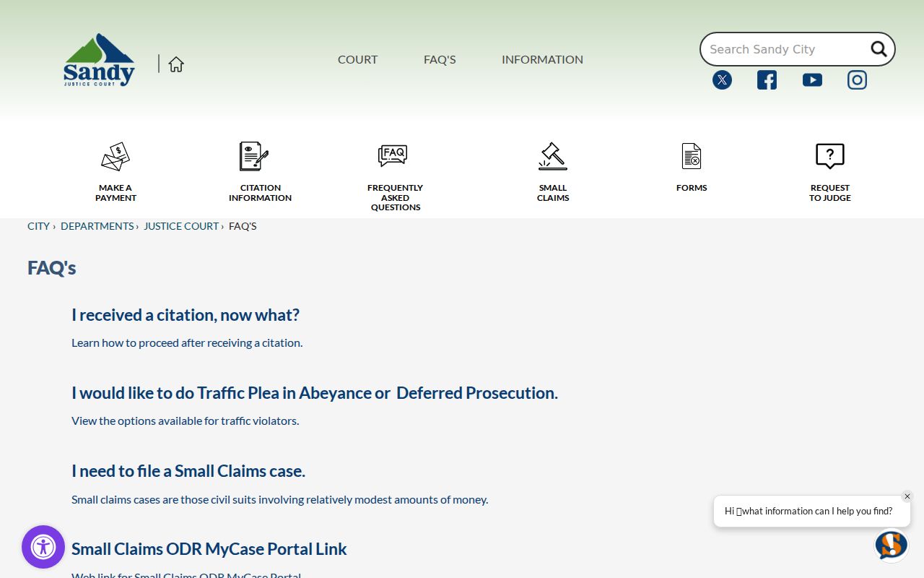Image resolution: width=924 pixels, height=578 pixels.
Task: Launch the chatbot assistant avatar
Action: point(892,545)
